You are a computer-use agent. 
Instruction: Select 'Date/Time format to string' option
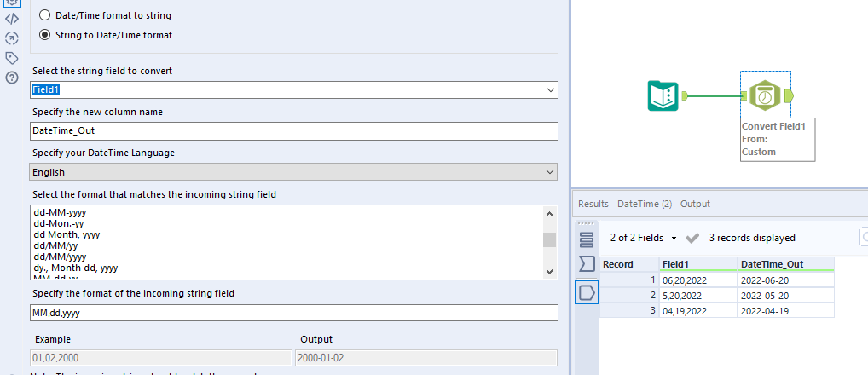coord(45,15)
